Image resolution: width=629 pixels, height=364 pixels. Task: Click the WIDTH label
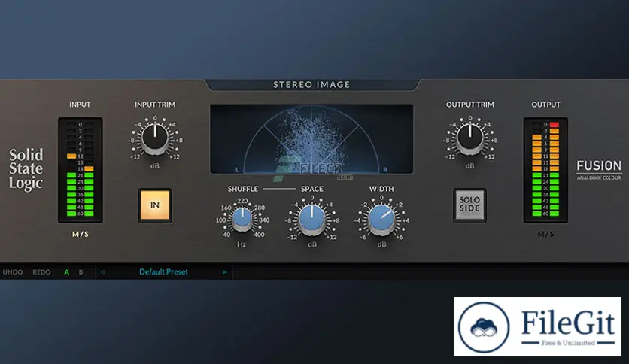pos(381,189)
